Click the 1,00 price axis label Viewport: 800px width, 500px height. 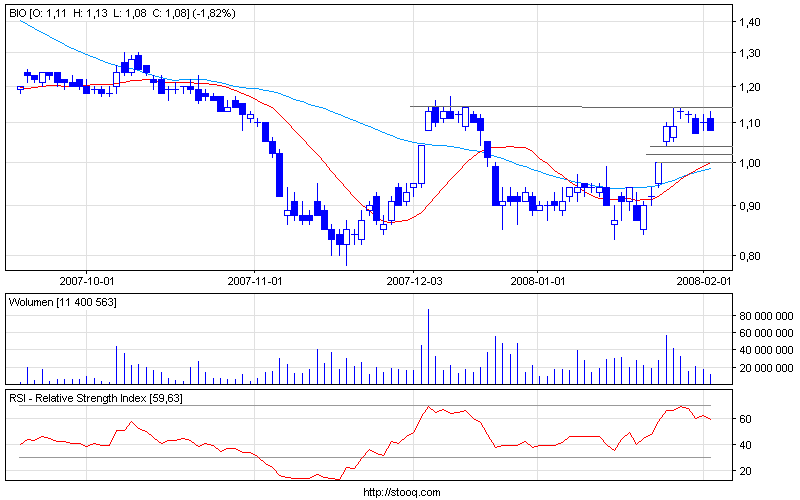749,163
